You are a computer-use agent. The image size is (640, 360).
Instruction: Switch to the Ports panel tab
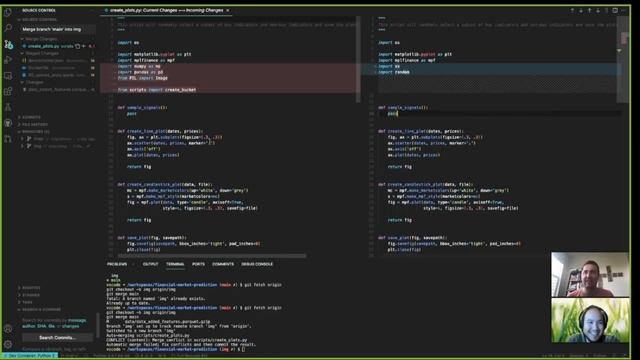[198, 264]
